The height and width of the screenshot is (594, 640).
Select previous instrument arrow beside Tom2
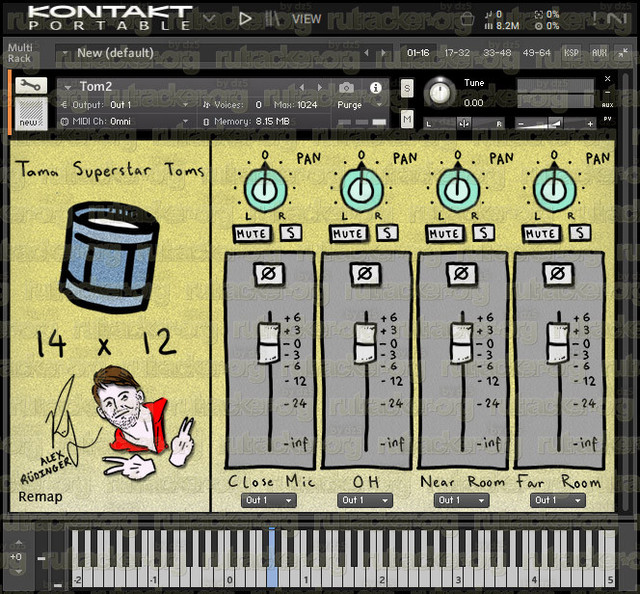click(302, 87)
